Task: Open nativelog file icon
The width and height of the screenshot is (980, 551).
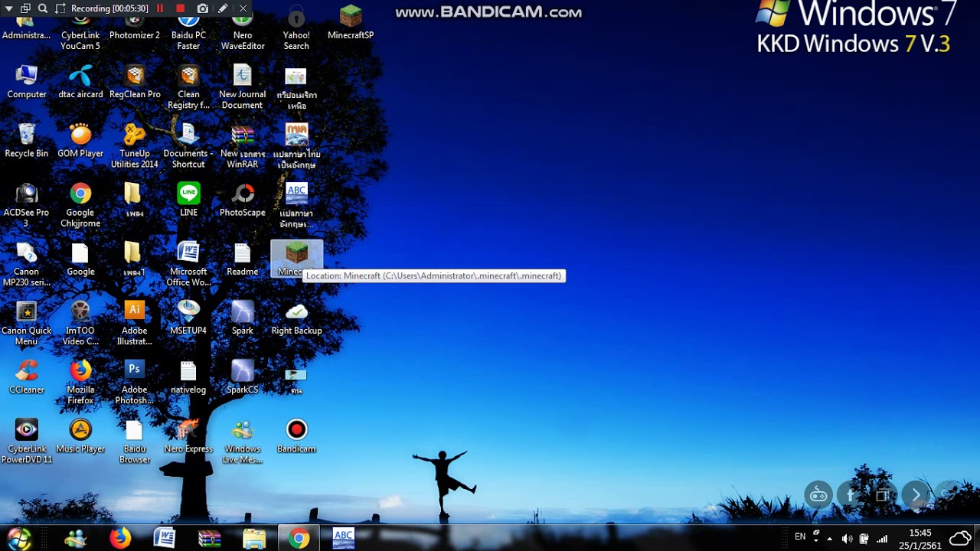Action: (188, 377)
